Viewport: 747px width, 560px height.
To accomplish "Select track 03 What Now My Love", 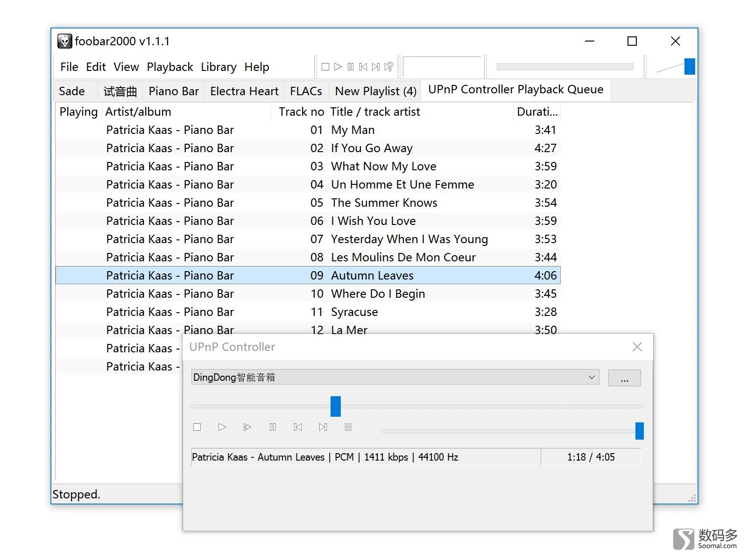I will (308, 167).
